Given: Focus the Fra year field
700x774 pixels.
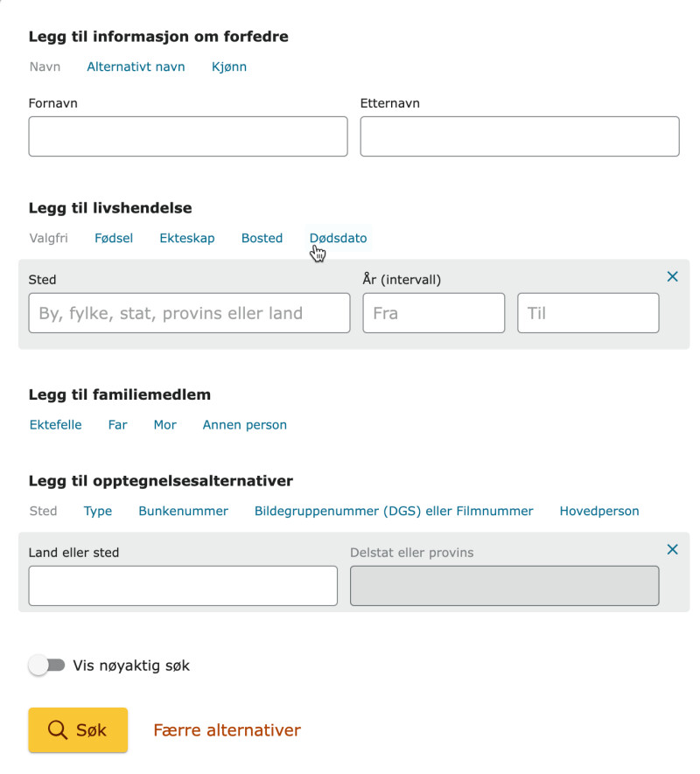Looking at the screenshot, I should click(434, 313).
